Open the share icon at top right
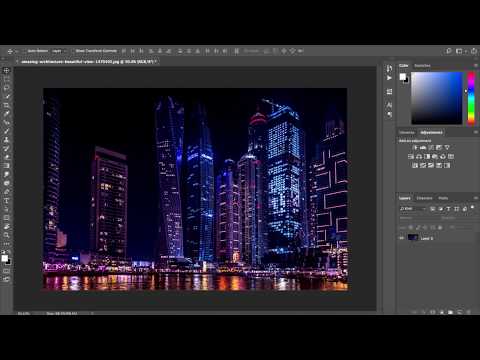 [474, 51]
